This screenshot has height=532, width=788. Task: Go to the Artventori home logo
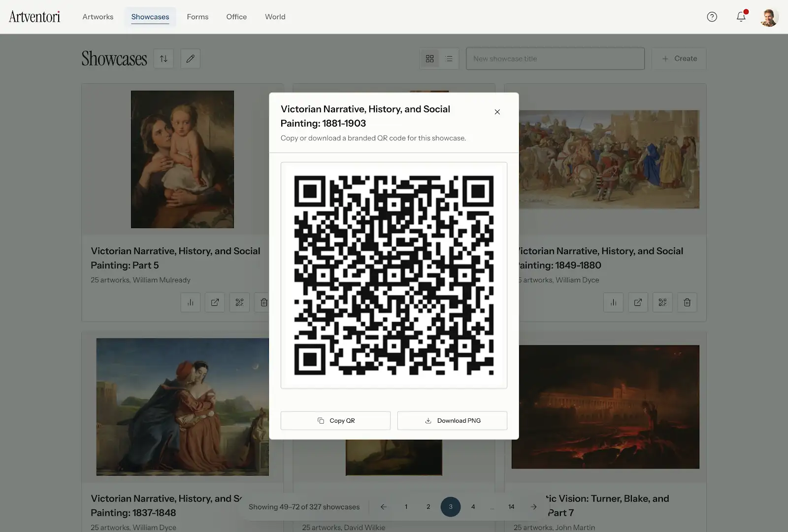[x=34, y=17]
